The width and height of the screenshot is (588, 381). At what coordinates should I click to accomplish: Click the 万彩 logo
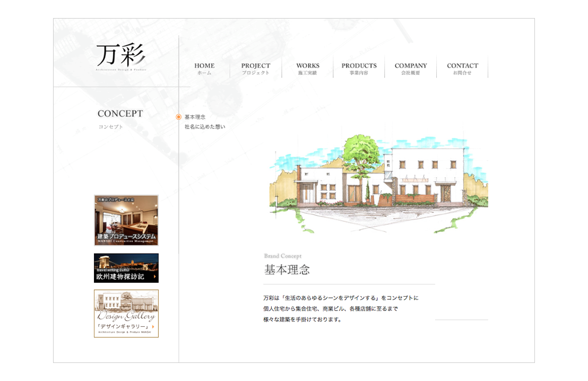[x=121, y=57]
